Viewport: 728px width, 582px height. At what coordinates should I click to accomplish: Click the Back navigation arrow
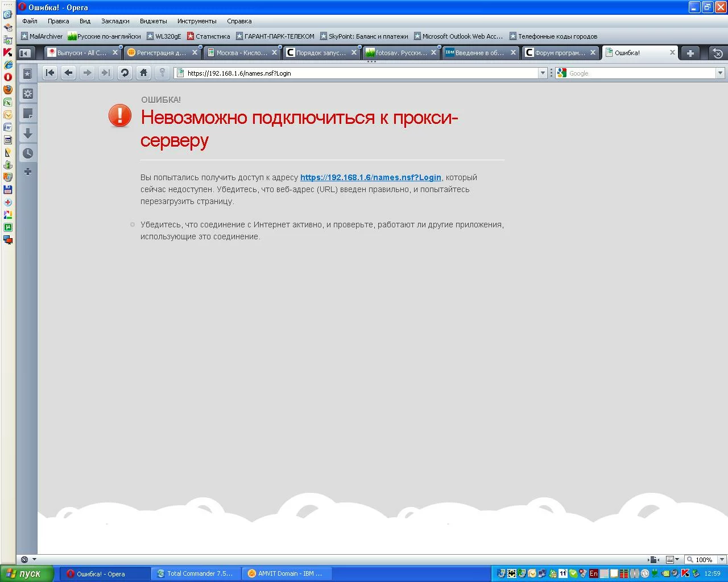pyautogui.click(x=69, y=73)
